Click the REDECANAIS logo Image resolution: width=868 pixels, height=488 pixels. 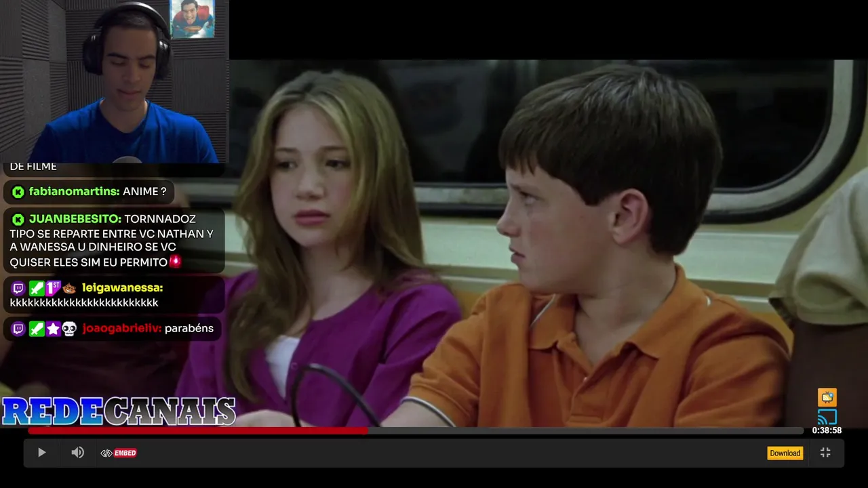(x=119, y=411)
